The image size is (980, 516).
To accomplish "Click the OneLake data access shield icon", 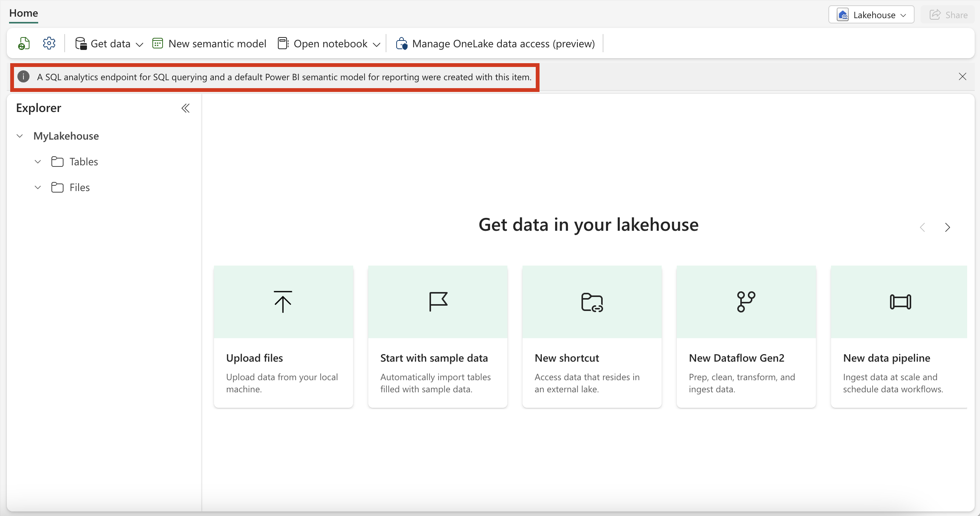I will point(402,44).
